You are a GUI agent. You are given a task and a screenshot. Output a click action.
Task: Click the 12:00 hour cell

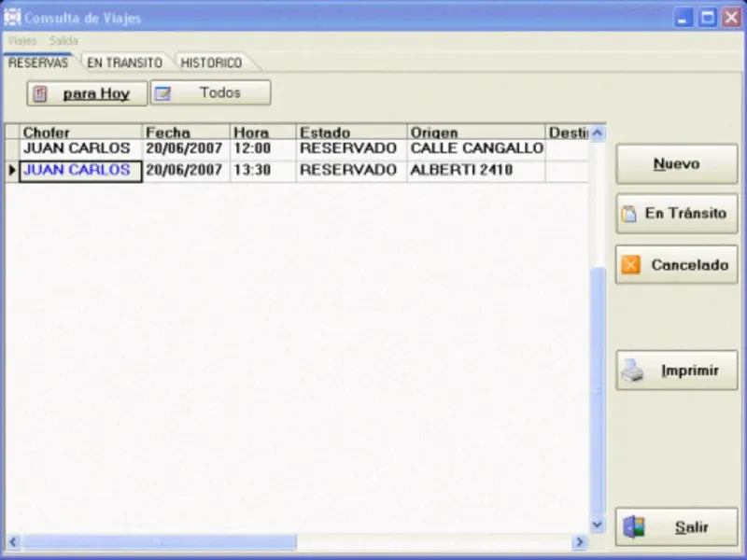click(x=263, y=148)
